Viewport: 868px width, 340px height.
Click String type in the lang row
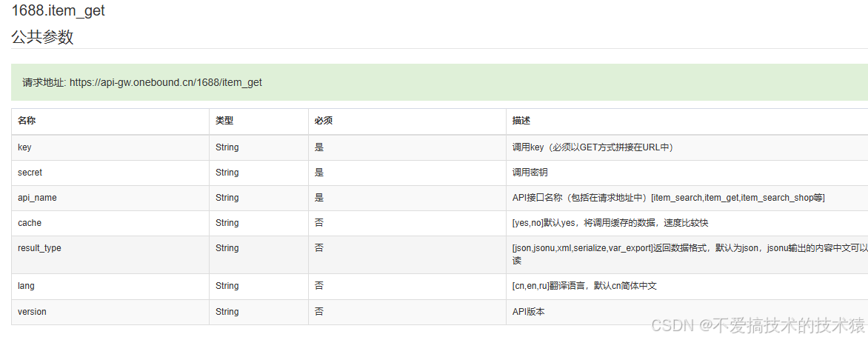227,286
